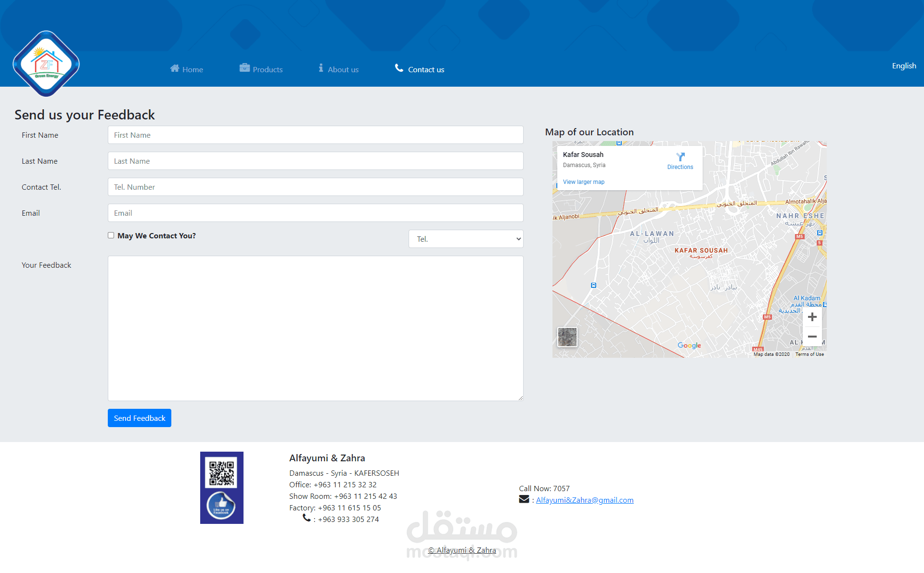
Task: Switch language via English link
Action: point(903,66)
